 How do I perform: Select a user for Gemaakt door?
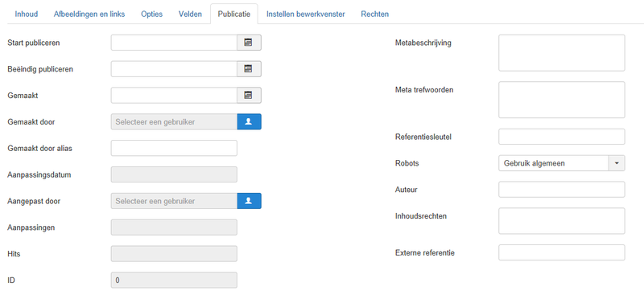249,122
